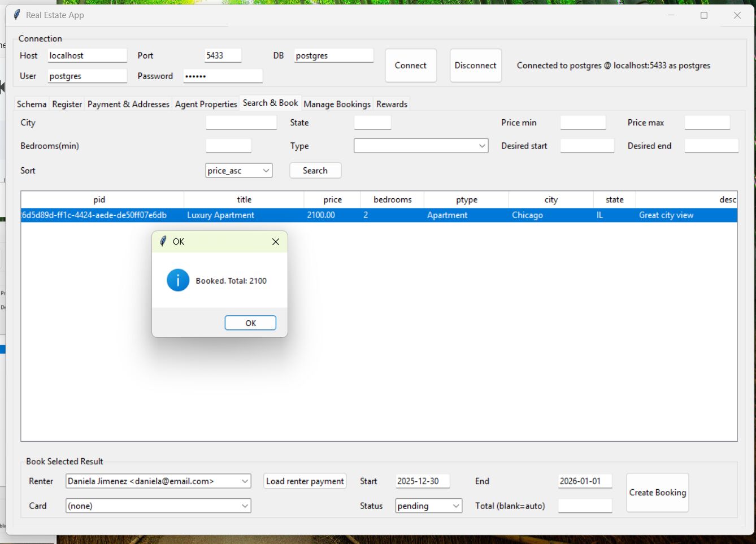
Task: Click the connection status text
Action: click(614, 66)
